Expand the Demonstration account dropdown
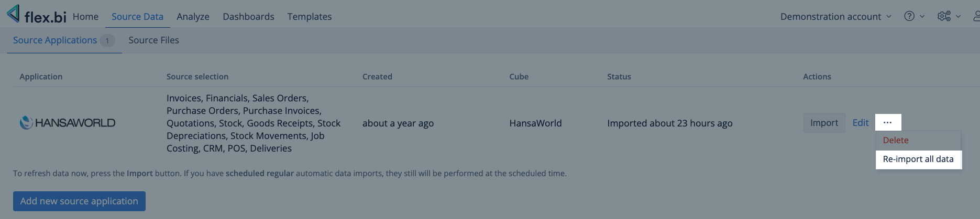The height and width of the screenshot is (219, 980). pyautogui.click(x=835, y=17)
